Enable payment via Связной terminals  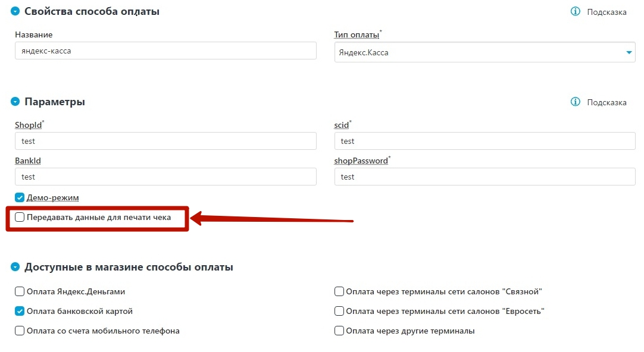[339, 292]
